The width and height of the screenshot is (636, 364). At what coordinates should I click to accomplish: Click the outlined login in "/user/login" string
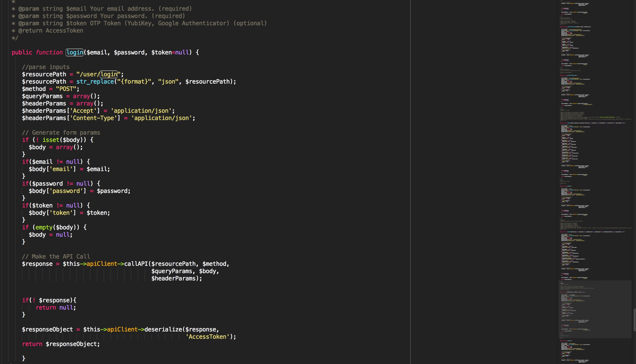pyautogui.click(x=109, y=74)
